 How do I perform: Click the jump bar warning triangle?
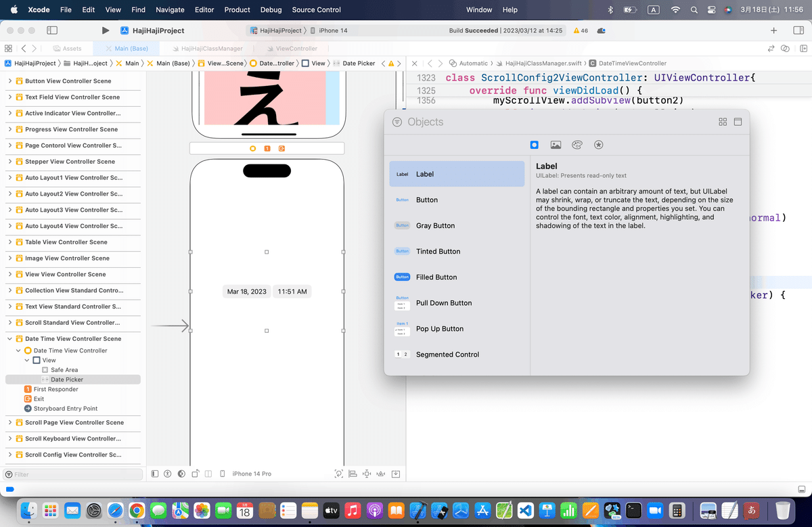tap(392, 63)
